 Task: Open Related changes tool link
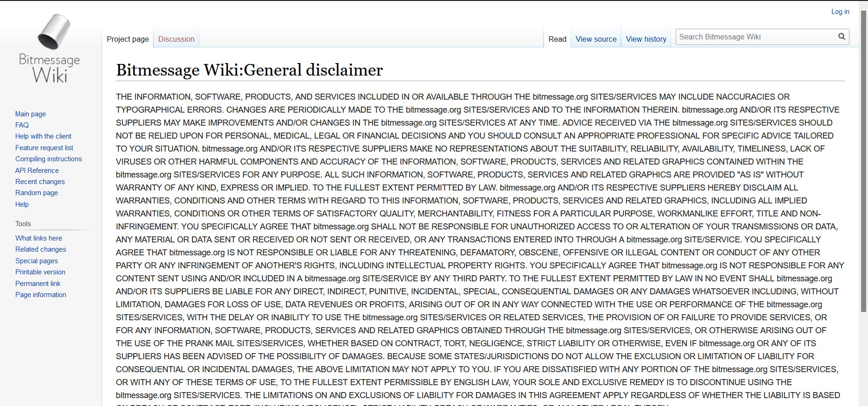click(41, 249)
